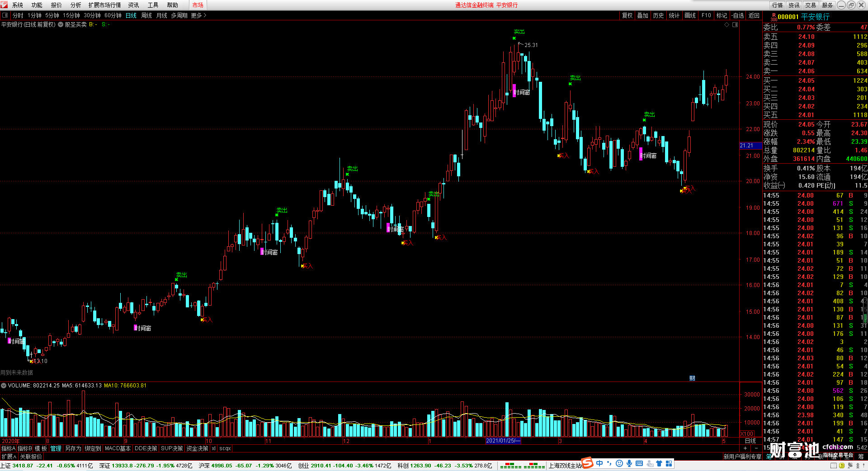
Task: Open the 工具 menu
Action: click(x=153, y=5)
